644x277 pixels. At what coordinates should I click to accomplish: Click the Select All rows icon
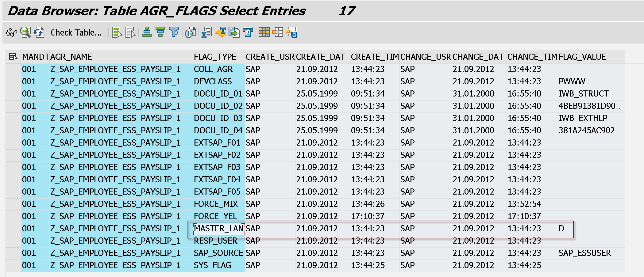117,32
